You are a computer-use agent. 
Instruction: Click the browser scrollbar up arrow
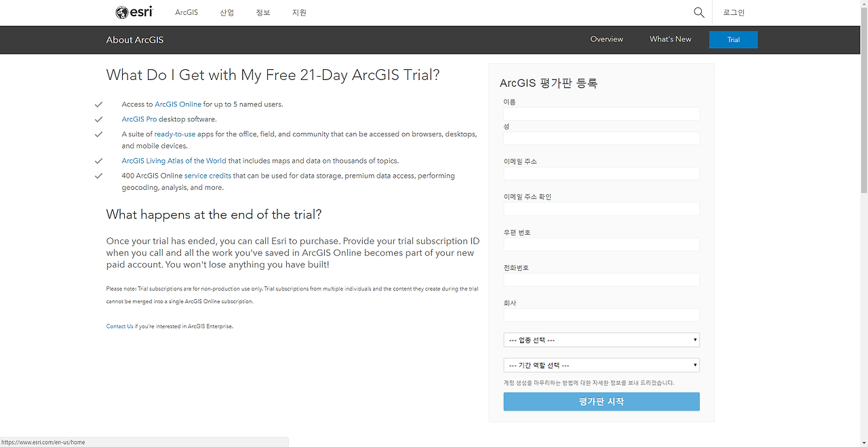coord(863,4)
